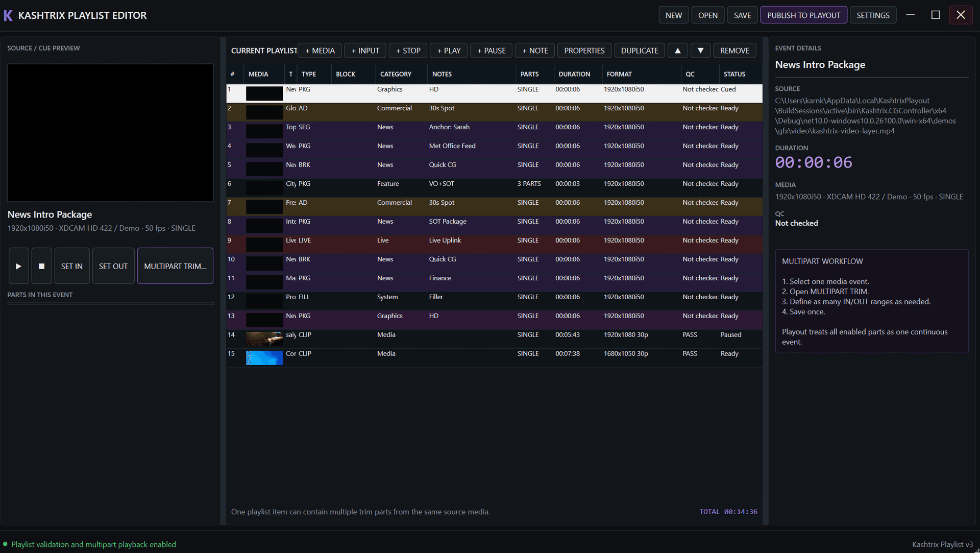The image size is (980, 553).
Task: Select row 6 with 3 PARTS
Action: coord(494,188)
